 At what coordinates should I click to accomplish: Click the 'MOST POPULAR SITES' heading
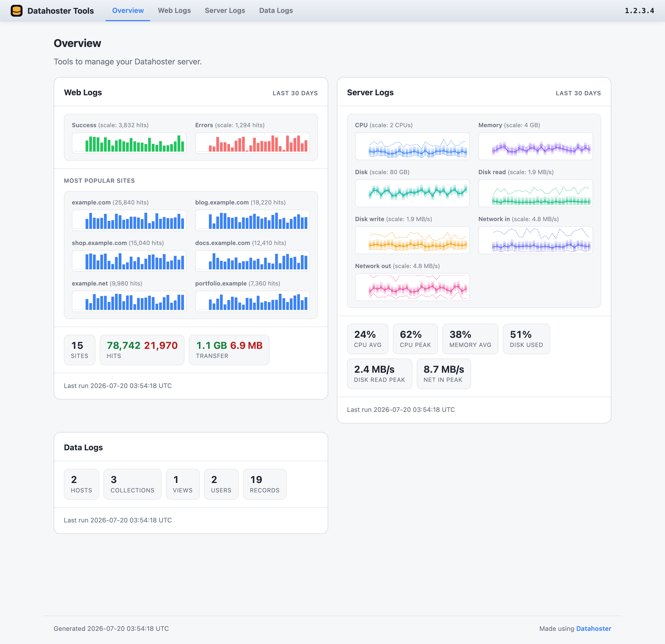click(x=99, y=181)
